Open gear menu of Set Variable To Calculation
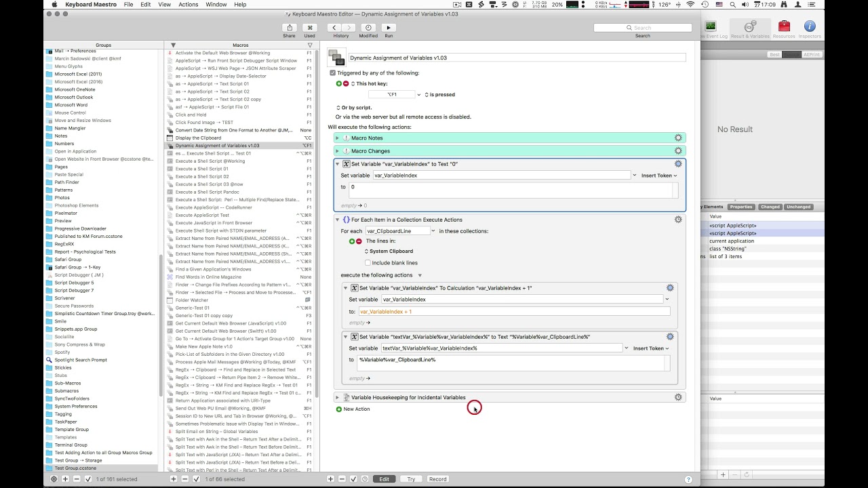868x488 pixels. [670, 288]
